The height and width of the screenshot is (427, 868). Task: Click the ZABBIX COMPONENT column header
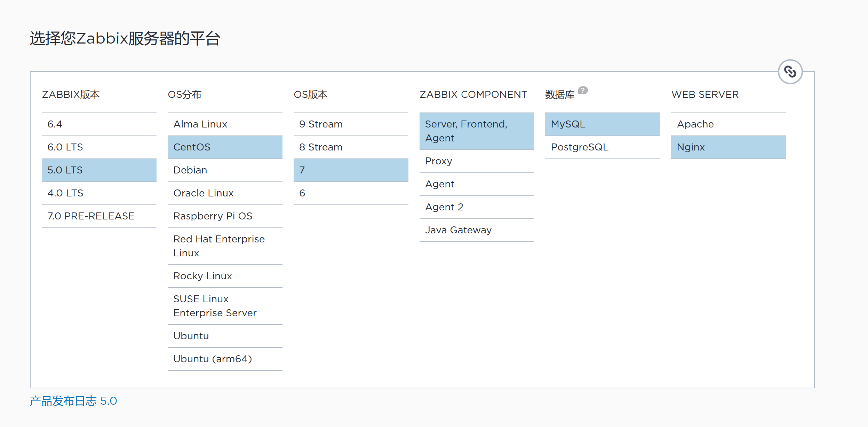pos(473,94)
